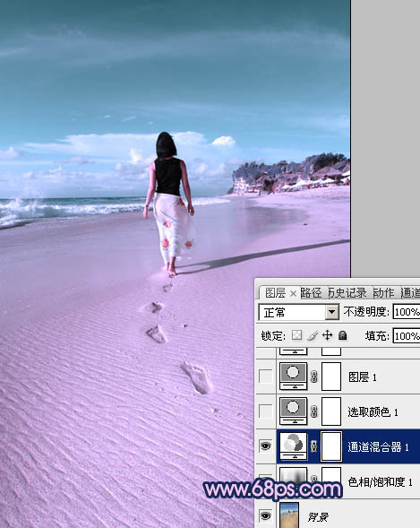The width and height of the screenshot is (420, 528).
Task: Show the 选取颜色 1 layer visibility box
Action: [x=266, y=411]
